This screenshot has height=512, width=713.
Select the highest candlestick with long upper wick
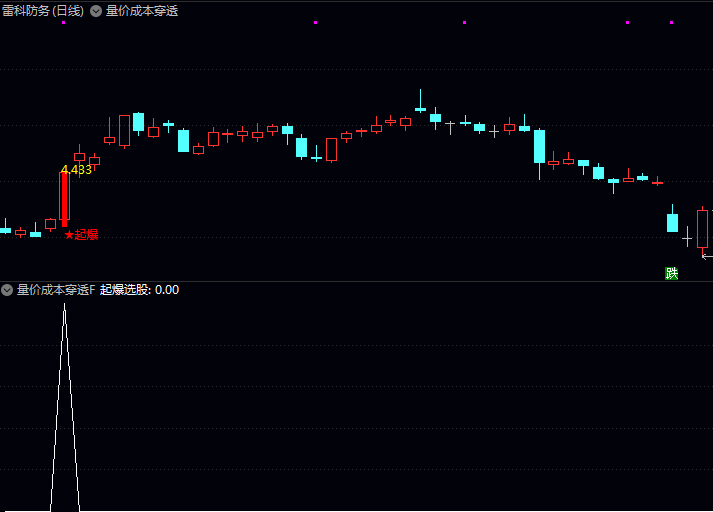pyautogui.click(x=421, y=101)
